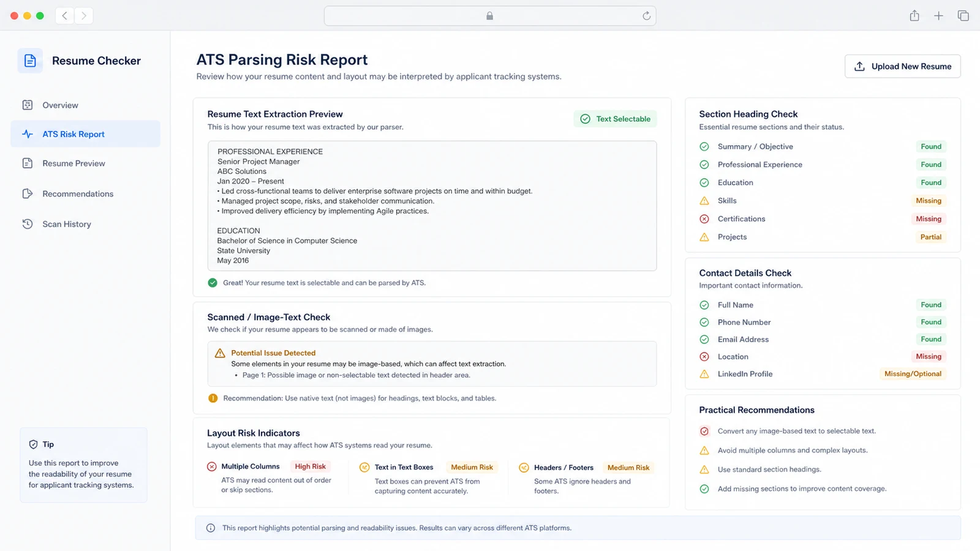Click the Full Name row label
Image resolution: width=980 pixels, height=551 pixels.
click(x=736, y=305)
